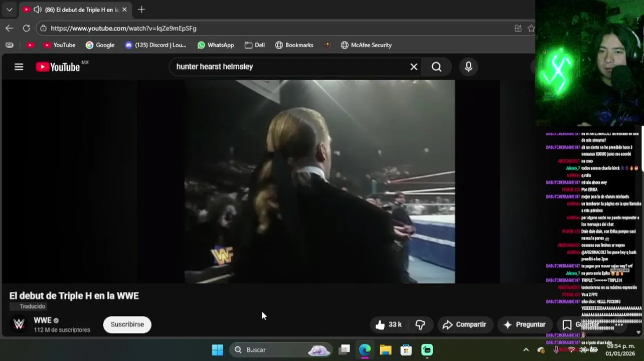Open a new browser tab

141,10
